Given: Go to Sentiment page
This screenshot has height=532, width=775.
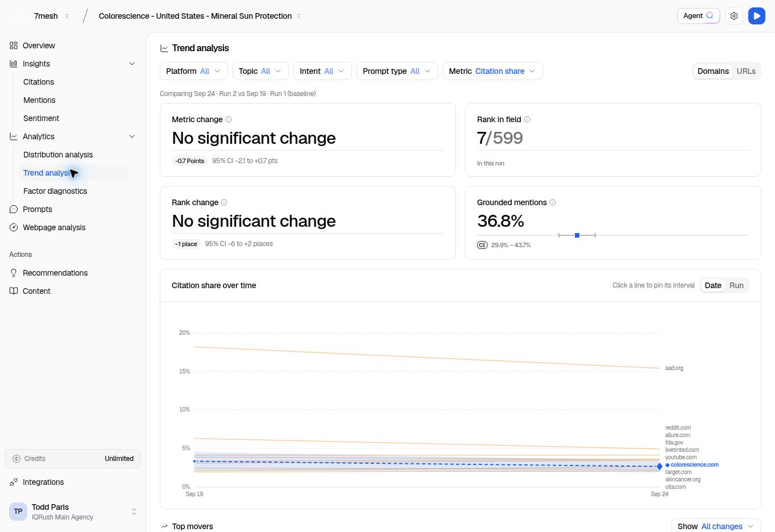Looking at the screenshot, I should [41, 118].
